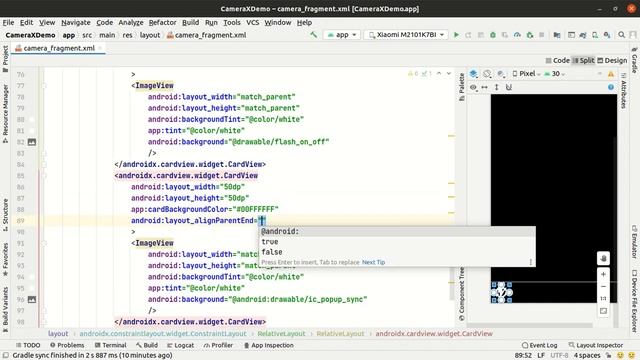Viewport: 640px width, 360px height.
Task: Open the AVD Manager device icon
Action: pyautogui.click(x=595, y=35)
